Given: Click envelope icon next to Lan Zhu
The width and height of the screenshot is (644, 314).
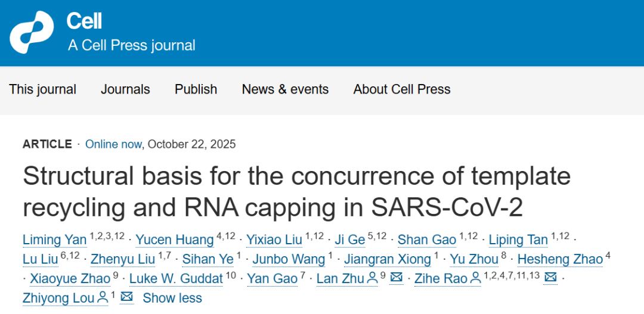Looking at the screenshot, I should point(396,278).
